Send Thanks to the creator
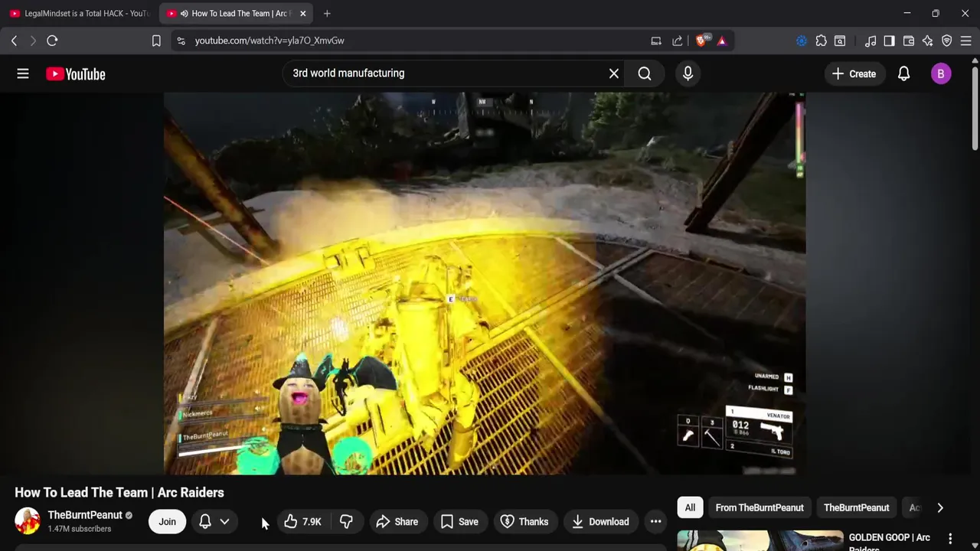 coord(524,521)
